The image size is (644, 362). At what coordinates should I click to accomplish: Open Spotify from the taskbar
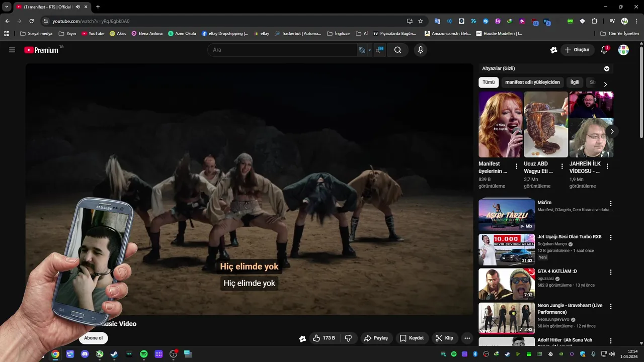point(144,354)
